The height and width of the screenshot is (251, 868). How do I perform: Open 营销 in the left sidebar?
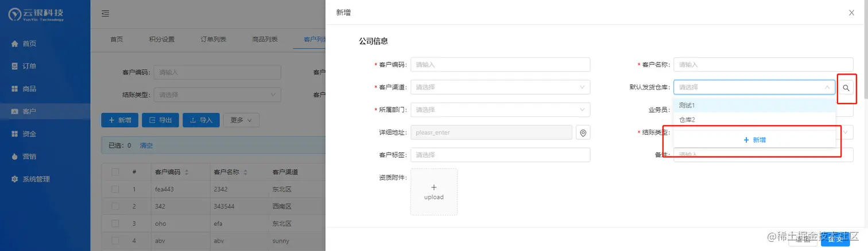[x=45, y=156]
